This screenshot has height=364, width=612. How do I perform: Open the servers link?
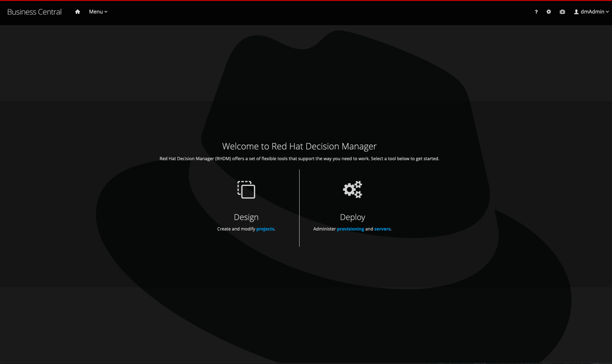[x=382, y=229]
